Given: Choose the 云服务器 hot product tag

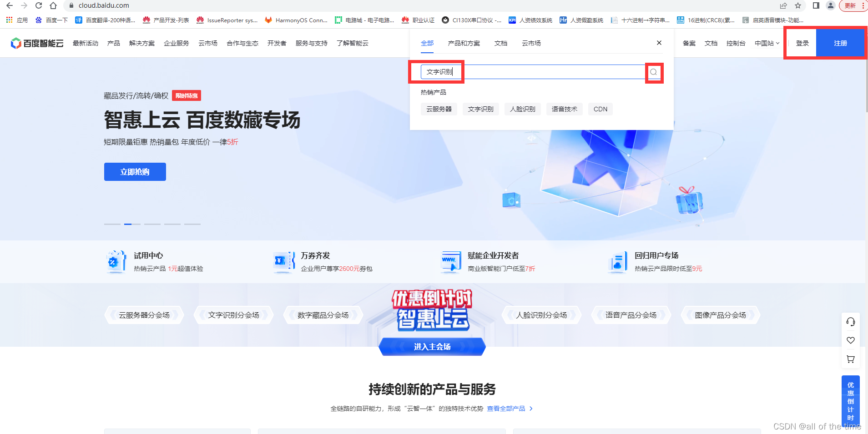Looking at the screenshot, I should [x=439, y=109].
